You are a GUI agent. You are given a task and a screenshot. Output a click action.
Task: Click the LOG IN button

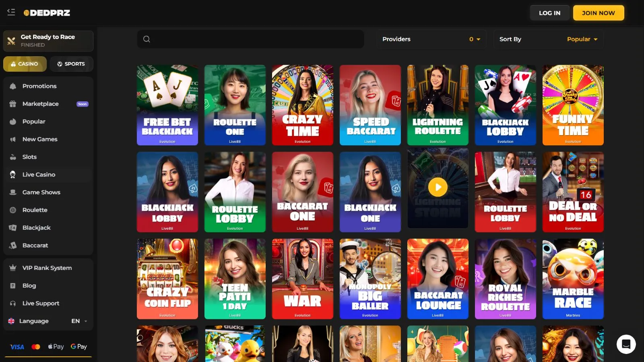tap(549, 13)
